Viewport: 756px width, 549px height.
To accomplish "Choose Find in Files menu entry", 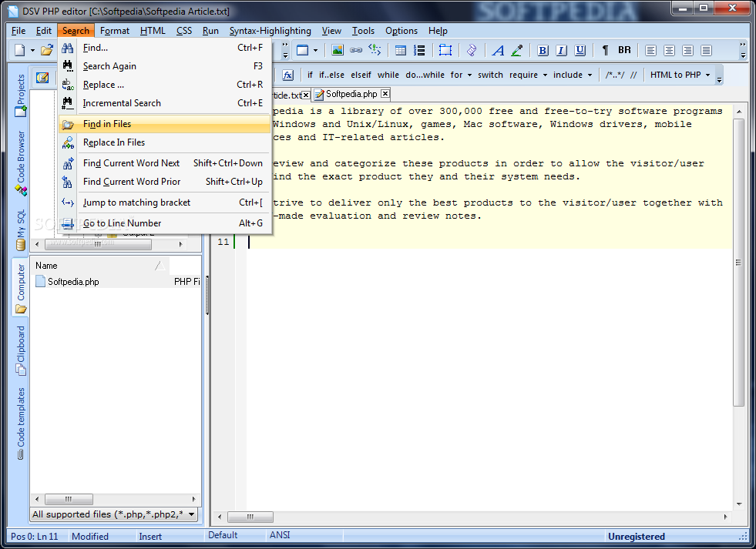I will coord(164,124).
